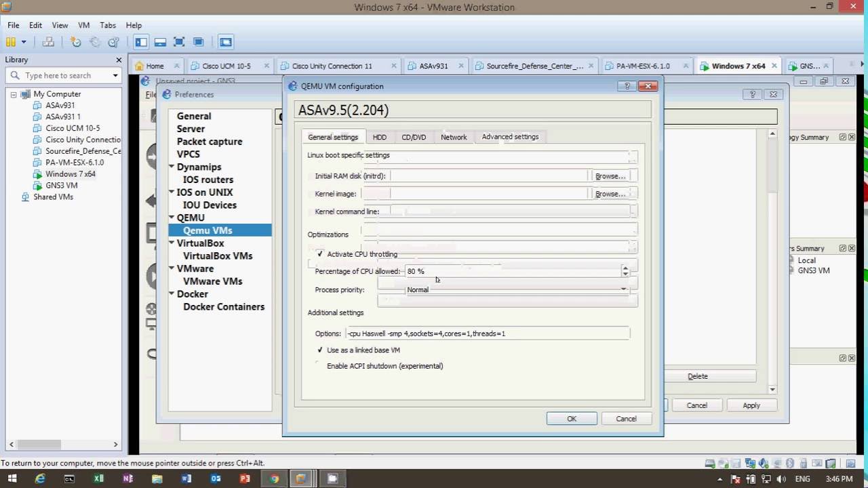
Task: Take a snapshot via clock-star icon
Action: coord(76,42)
